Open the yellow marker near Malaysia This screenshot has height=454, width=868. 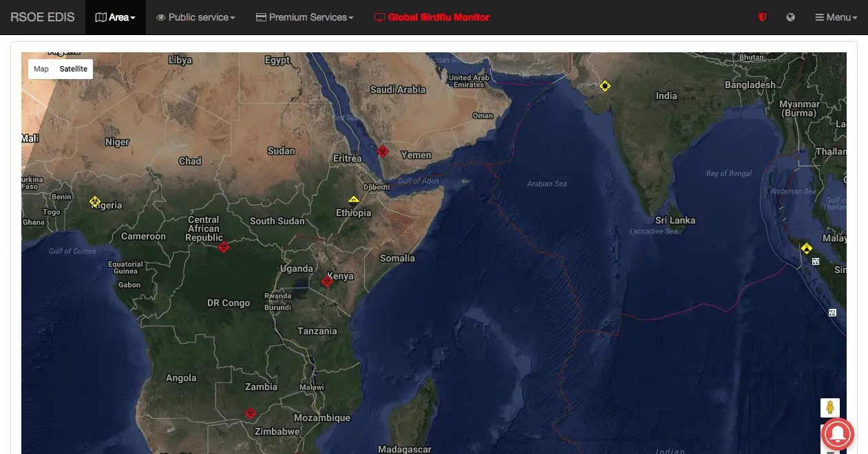(807, 248)
